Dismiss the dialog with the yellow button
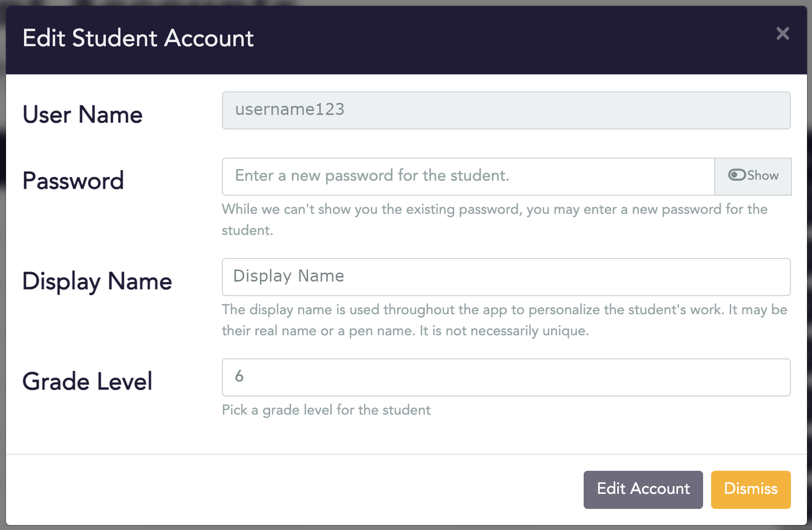The image size is (812, 530). [x=751, y=489]
